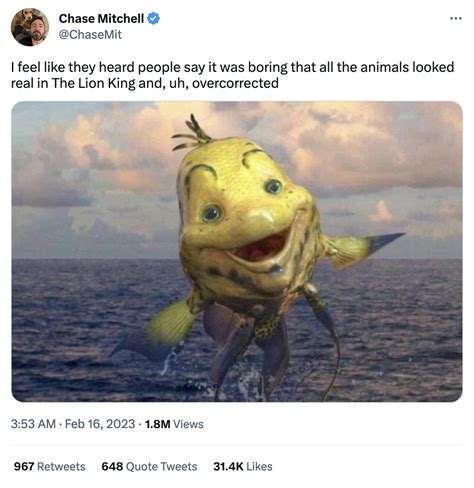Open the three-dot more options menu
This screenshot has width=474, height=488.
[456, 18]
